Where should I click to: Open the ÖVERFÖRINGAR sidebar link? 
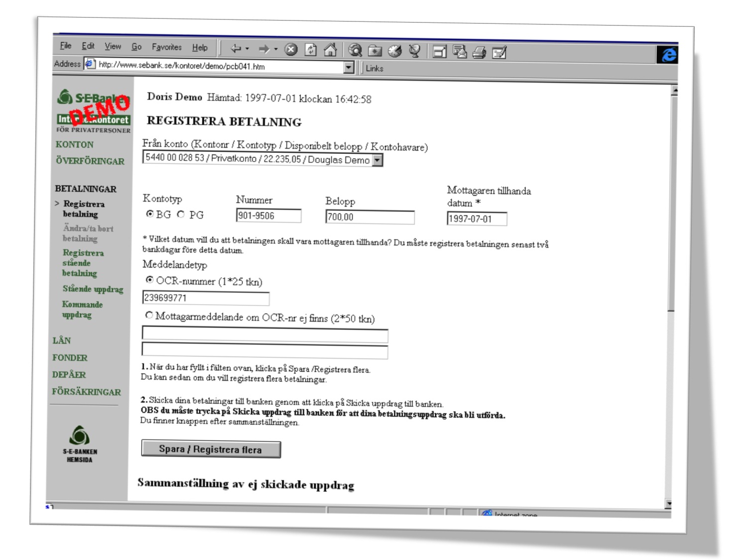[90, 161]
